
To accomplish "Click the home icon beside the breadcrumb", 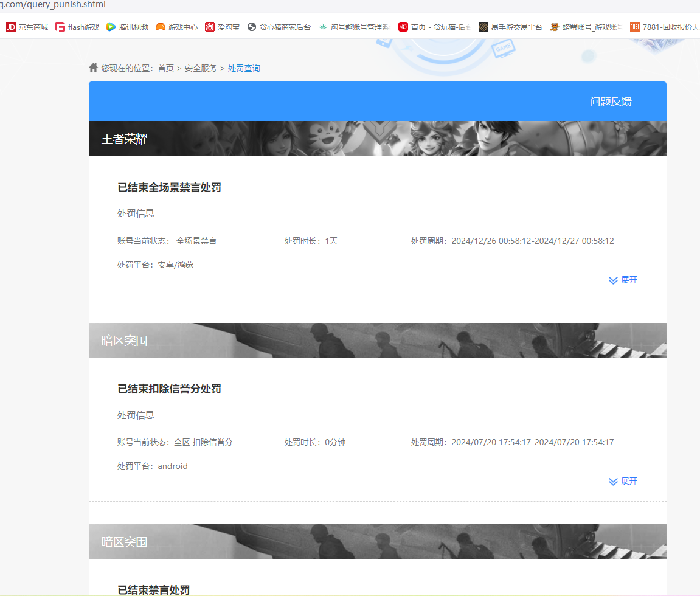I will [x=92, y=68].
